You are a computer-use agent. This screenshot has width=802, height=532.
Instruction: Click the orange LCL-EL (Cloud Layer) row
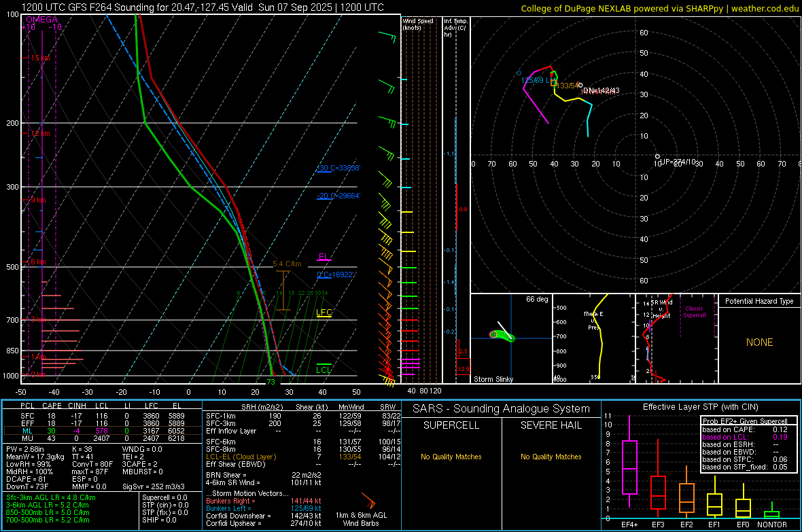point(304,457)
